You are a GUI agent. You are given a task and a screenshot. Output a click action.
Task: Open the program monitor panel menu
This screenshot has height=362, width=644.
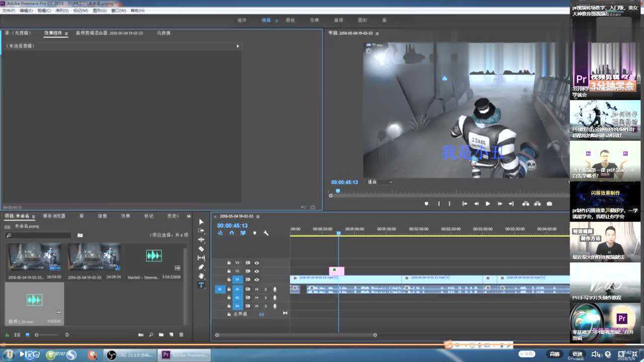[377, 33]
